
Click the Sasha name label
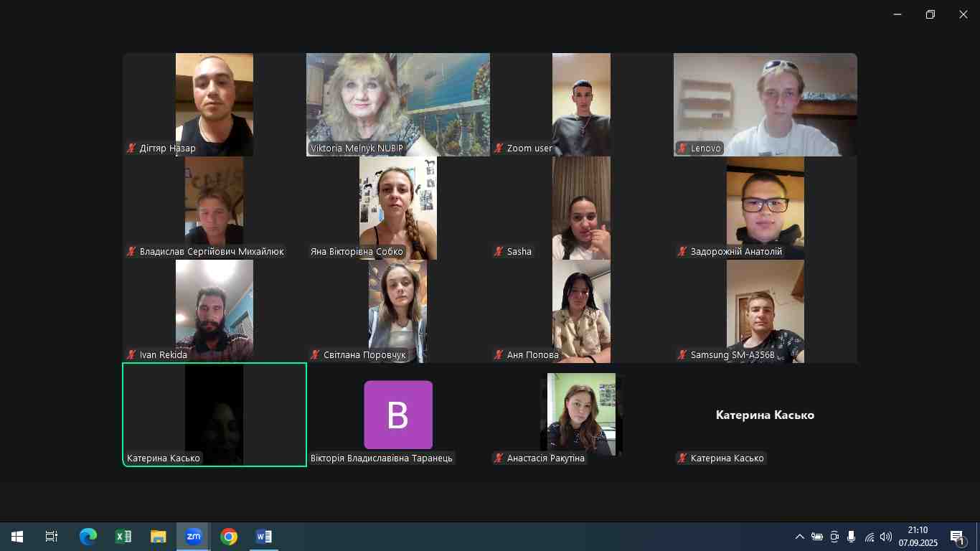coord(519,252)
